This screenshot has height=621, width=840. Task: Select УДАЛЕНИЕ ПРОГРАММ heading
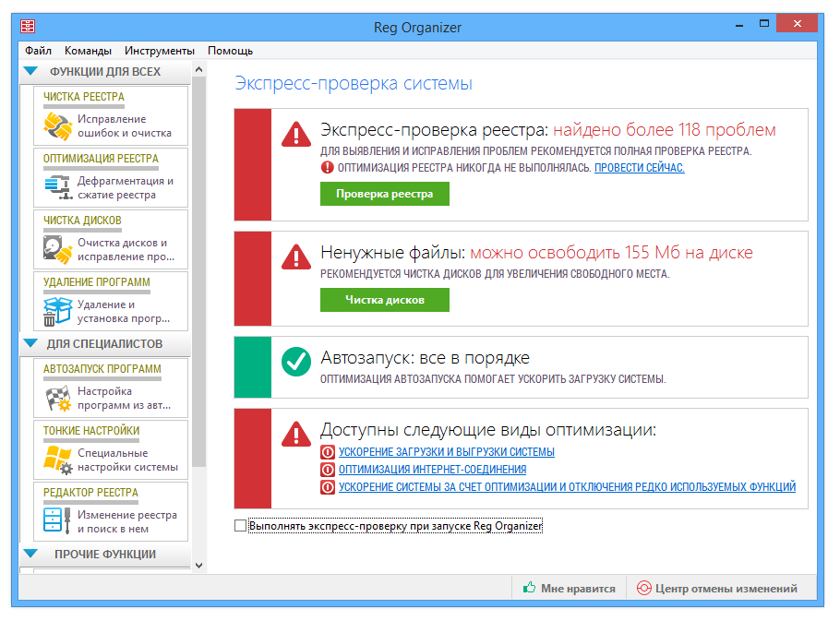[96, 281]
